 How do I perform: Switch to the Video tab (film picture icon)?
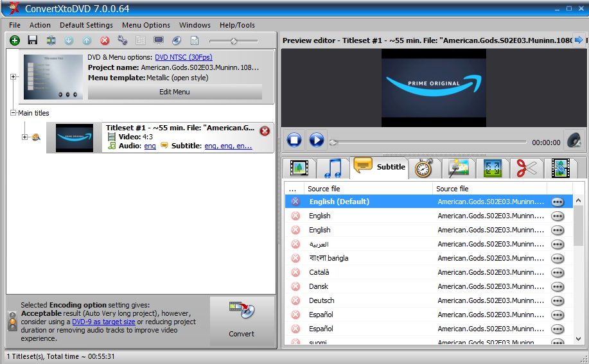pyautogui.click(x=299, y=168)
